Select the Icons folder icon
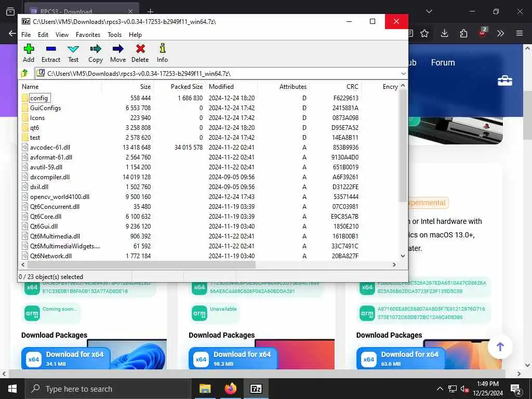The image size is (532, 399). click(x=25, y=118)
